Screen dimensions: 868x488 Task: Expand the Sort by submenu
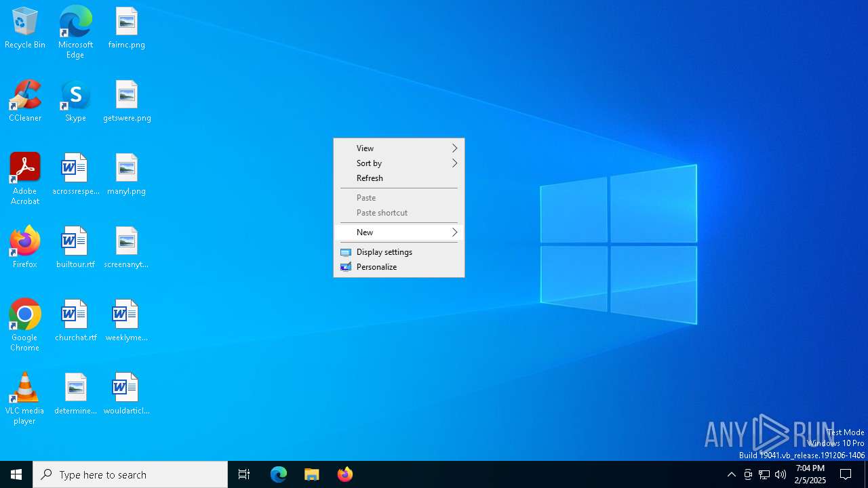click(x=399, y=163)
